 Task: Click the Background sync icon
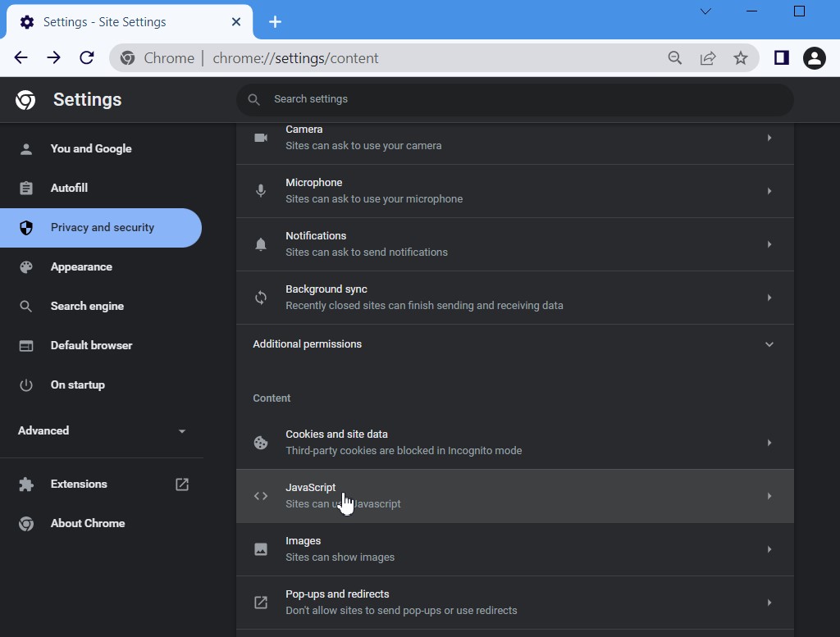click(261, 297)
